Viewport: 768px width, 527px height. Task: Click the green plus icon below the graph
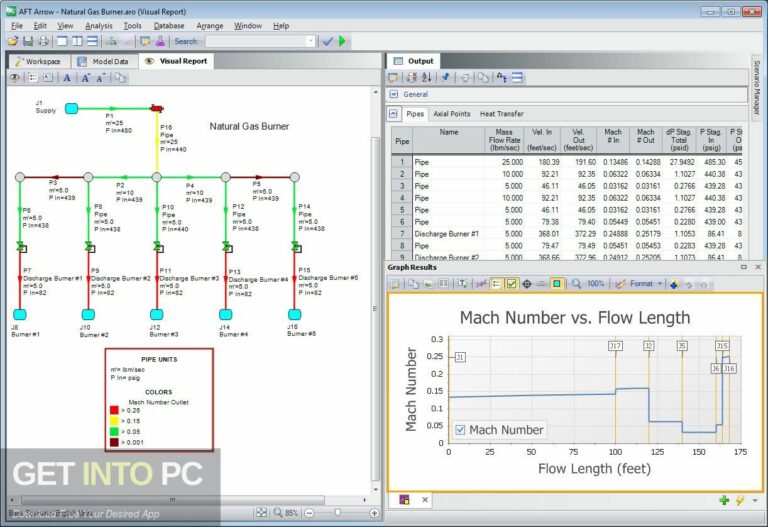(x=724, y=500)
